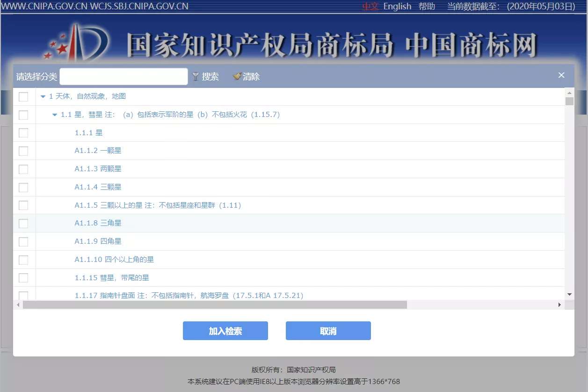Click the 加入检索 button
Image resolution: width=588 pixels, height=392 pixels.
click(x=225, y=331)
